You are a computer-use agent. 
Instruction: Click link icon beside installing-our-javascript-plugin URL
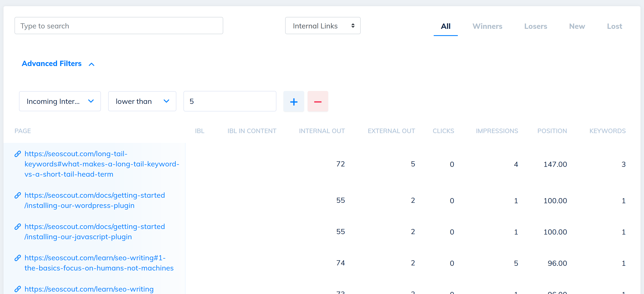coord(18,227)
